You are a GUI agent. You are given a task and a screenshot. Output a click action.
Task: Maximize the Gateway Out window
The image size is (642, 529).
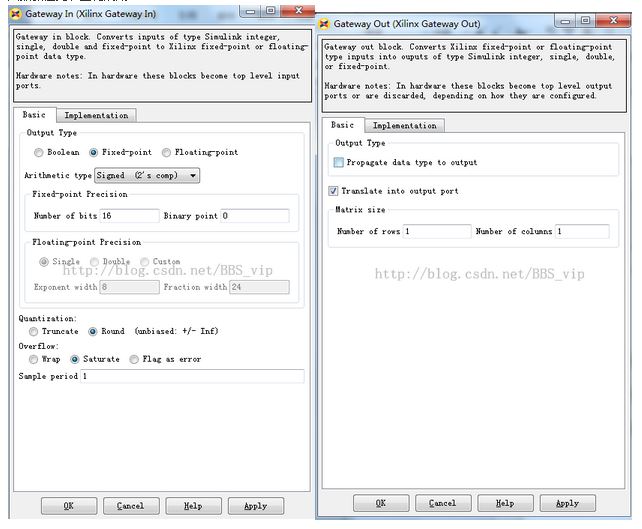[x=585, y=20]
